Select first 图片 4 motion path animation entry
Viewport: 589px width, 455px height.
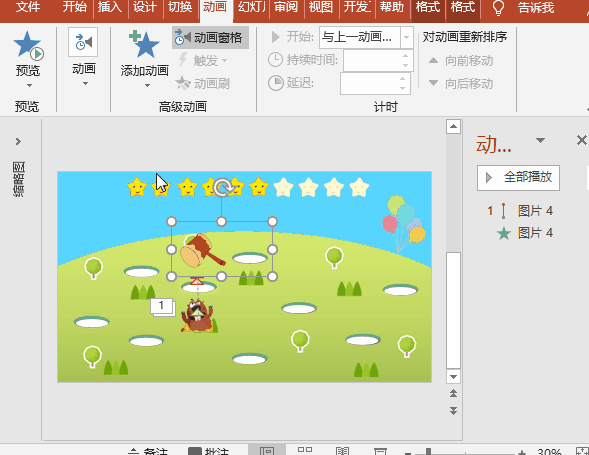pos(520,211)
